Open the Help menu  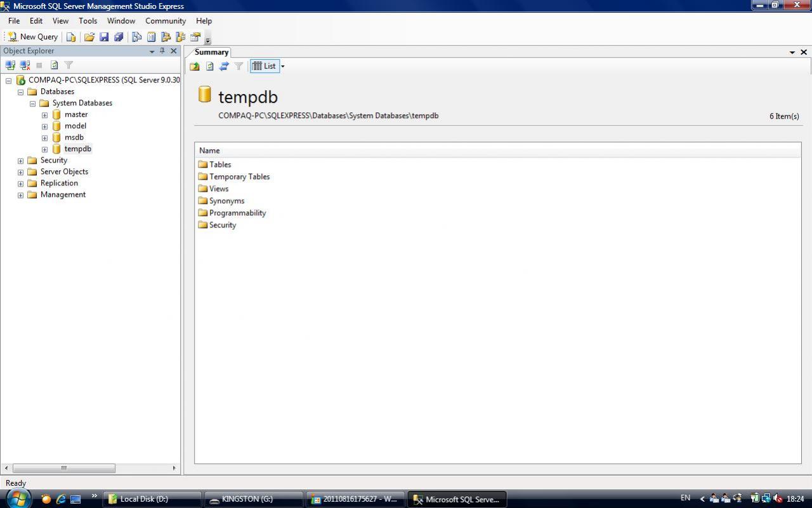click(204, 21)
